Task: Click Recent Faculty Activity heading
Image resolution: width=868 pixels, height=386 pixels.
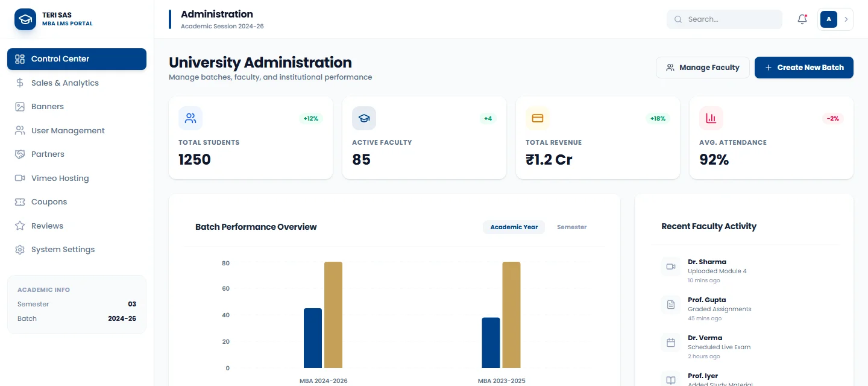Action: click(x=709, y=227)
